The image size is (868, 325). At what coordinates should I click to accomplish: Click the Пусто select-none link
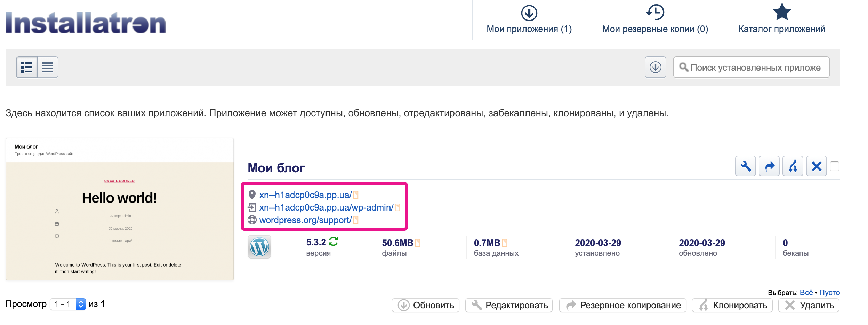click(829, 293)
